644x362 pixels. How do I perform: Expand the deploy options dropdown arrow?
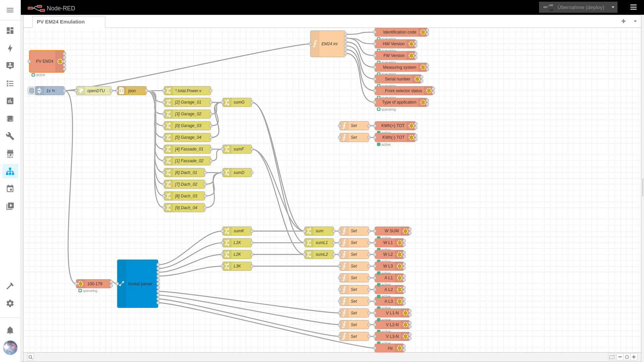click(613, 7)
